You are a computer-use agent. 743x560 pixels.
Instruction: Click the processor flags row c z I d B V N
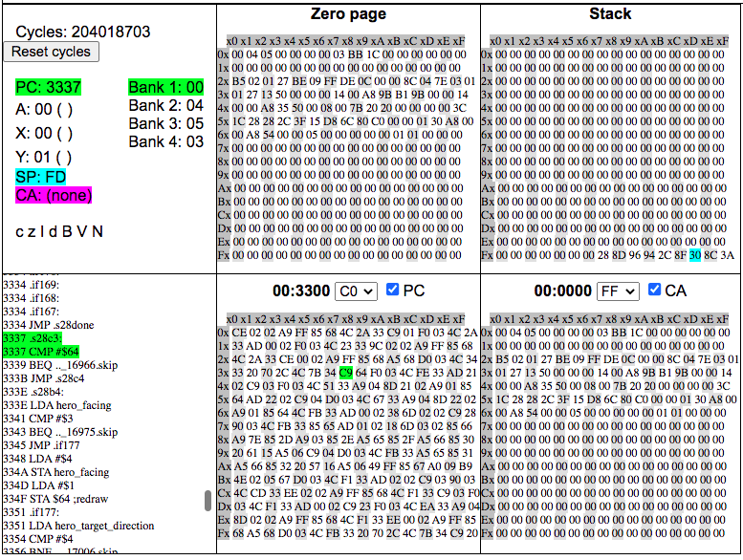coord(59,231)
